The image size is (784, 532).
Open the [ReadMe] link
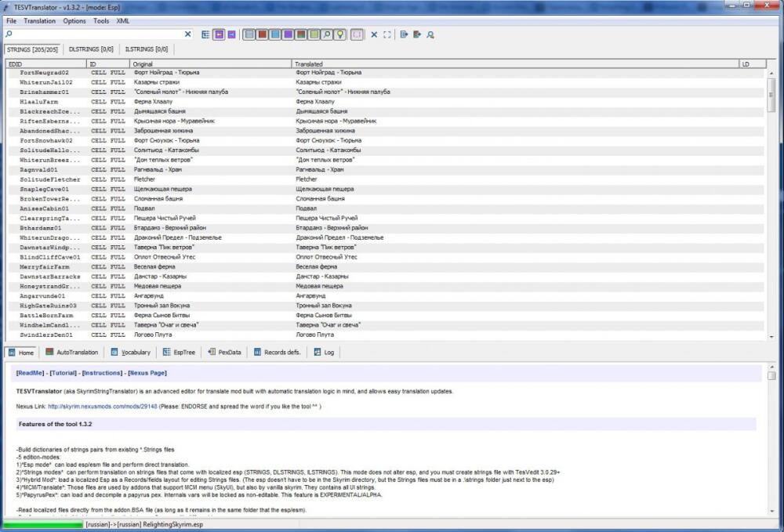[30, 373]
